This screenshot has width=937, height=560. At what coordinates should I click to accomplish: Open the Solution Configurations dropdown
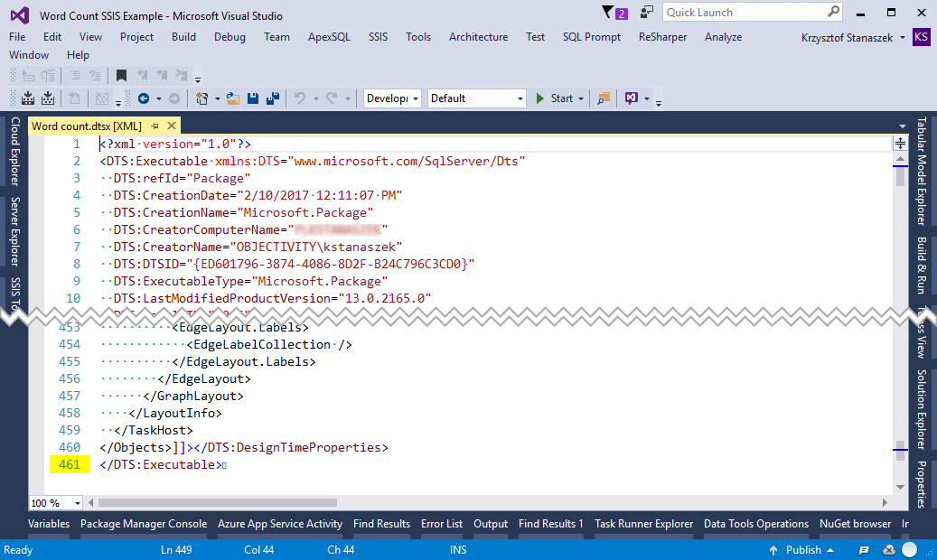[391, 98]
